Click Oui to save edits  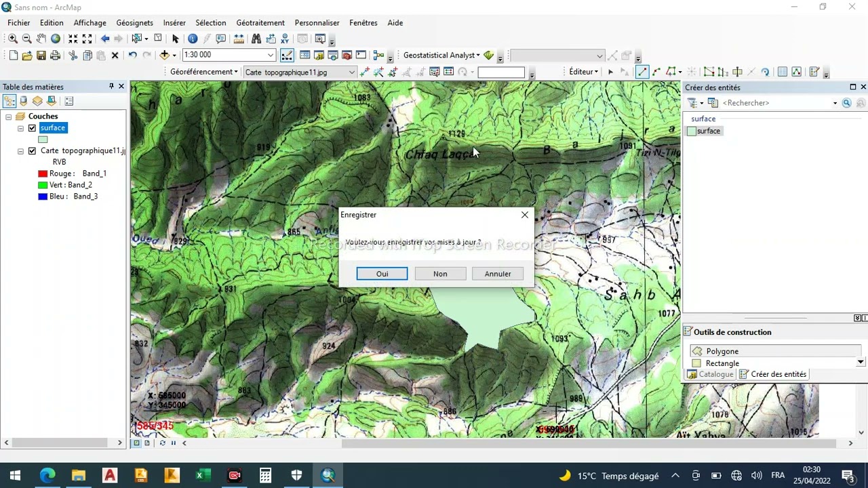pyautogui.click(x=382, y=274)
